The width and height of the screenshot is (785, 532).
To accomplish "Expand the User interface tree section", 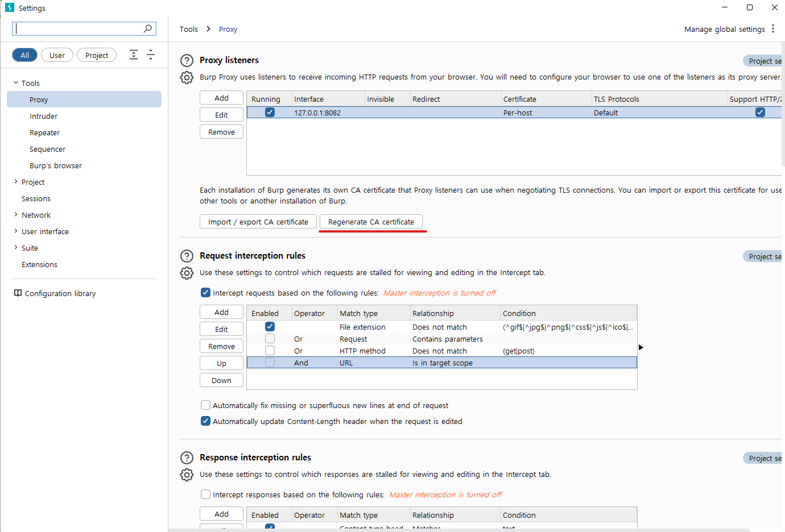I will [x=16, y=231].
